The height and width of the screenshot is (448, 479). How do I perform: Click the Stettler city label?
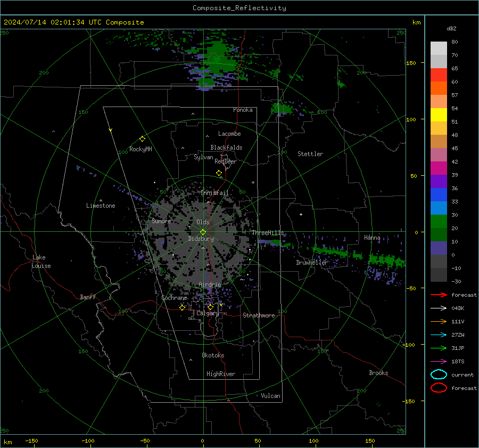point(310,154)
